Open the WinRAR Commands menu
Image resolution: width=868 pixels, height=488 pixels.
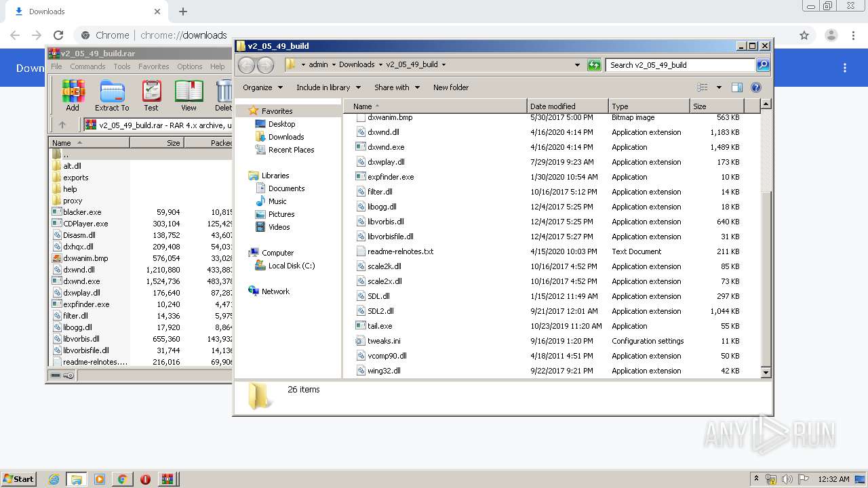click(87, 66)
